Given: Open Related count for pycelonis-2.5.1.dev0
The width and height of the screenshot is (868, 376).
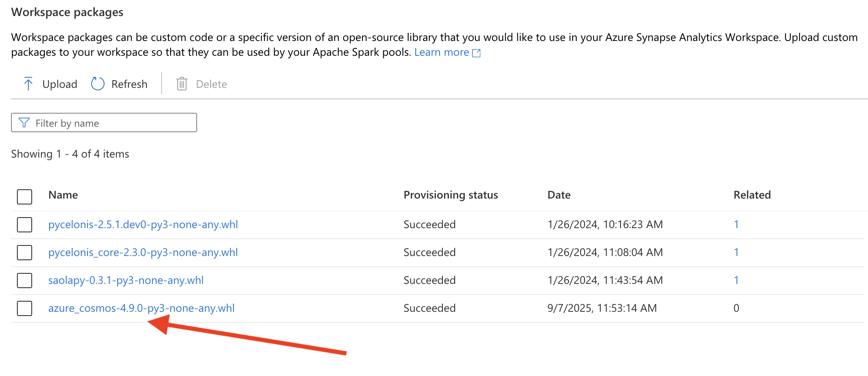Looking at the screenshot, I should [x=736, y=225].
